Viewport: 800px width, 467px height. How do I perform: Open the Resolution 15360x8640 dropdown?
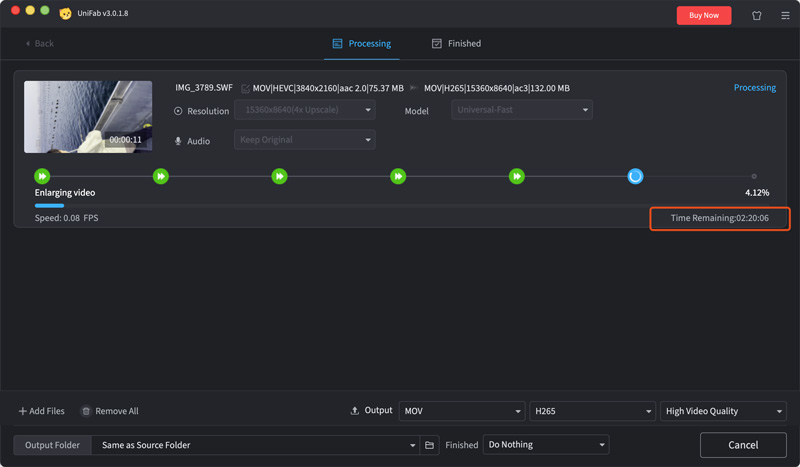click(305, 110)
